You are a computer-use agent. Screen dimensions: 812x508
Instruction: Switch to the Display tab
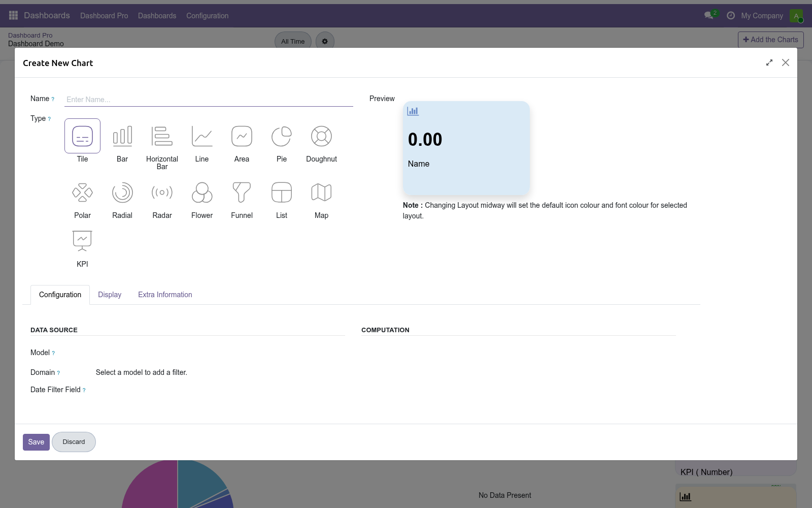(x=110, y=295)
